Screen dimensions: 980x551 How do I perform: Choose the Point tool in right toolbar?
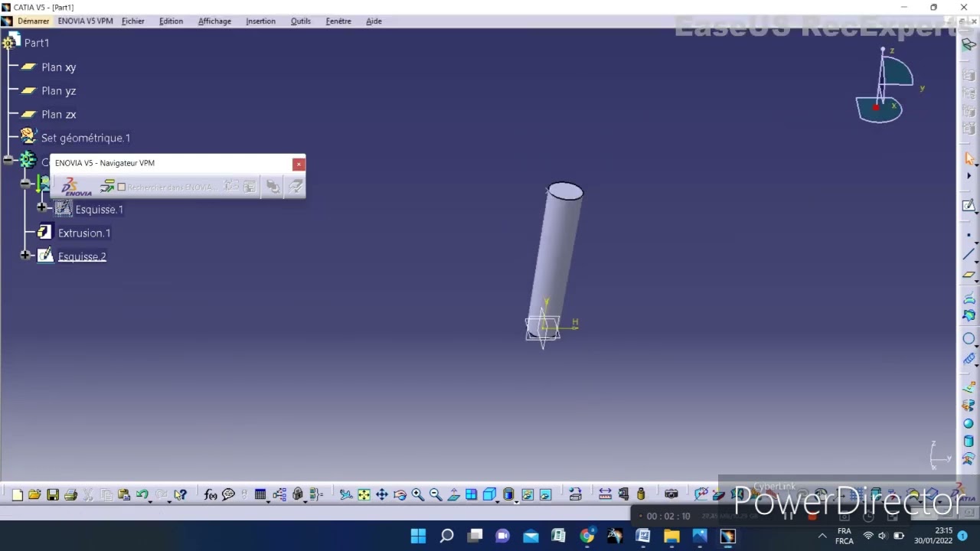click(969, 235)
